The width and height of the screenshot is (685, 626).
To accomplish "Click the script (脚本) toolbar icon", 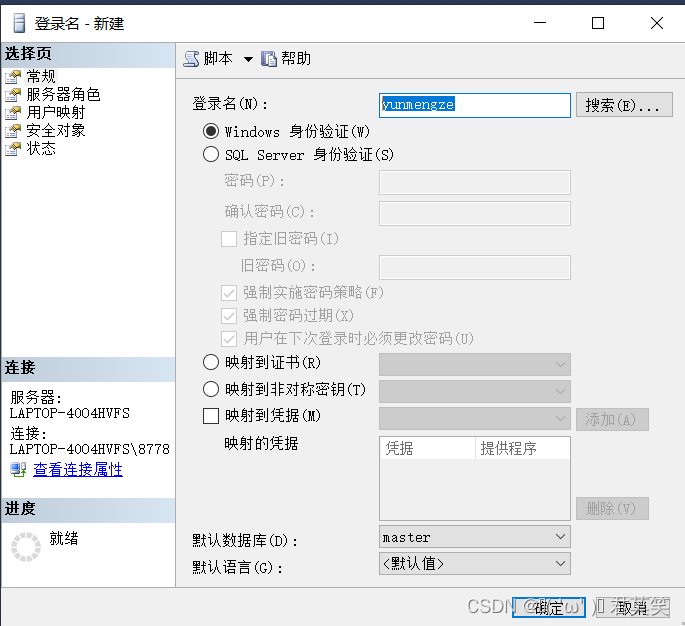I will click(x=191, y=59).
